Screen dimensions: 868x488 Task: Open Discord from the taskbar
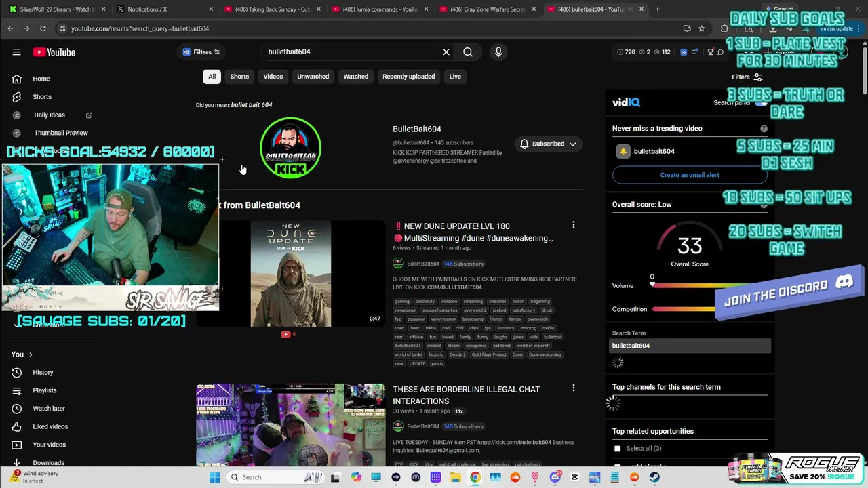tap(555, 477)
